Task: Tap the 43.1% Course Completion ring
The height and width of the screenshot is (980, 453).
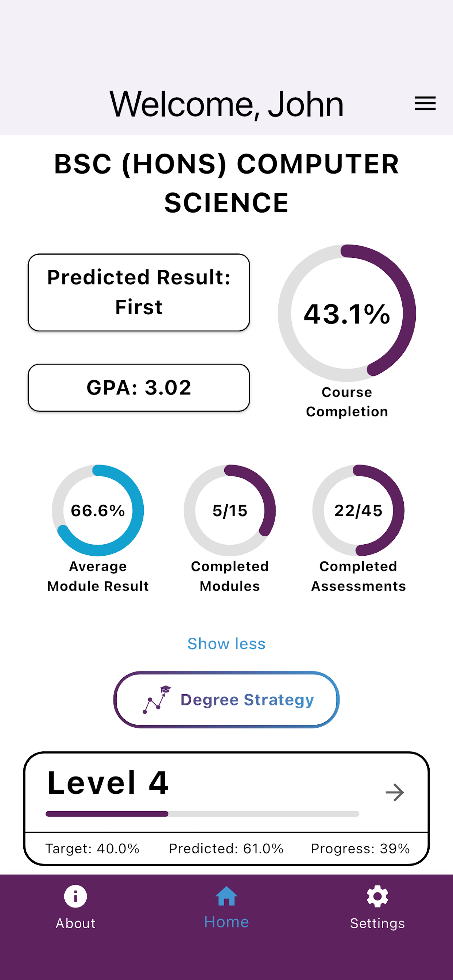Action: click(347, 313)
